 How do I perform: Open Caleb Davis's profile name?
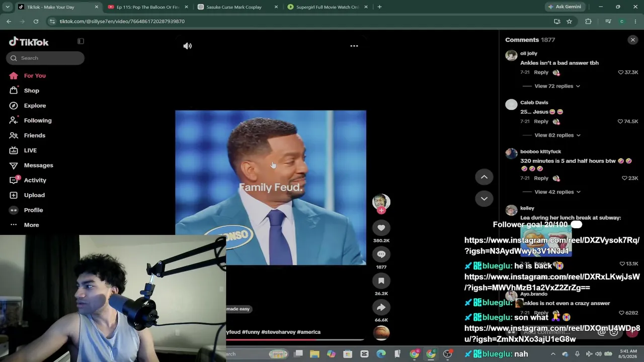tap(534, 103)
